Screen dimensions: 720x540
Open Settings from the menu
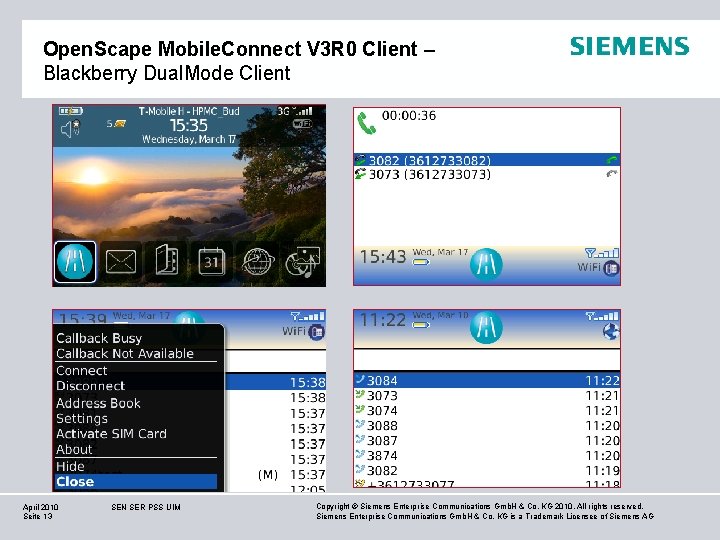[82, 419]
